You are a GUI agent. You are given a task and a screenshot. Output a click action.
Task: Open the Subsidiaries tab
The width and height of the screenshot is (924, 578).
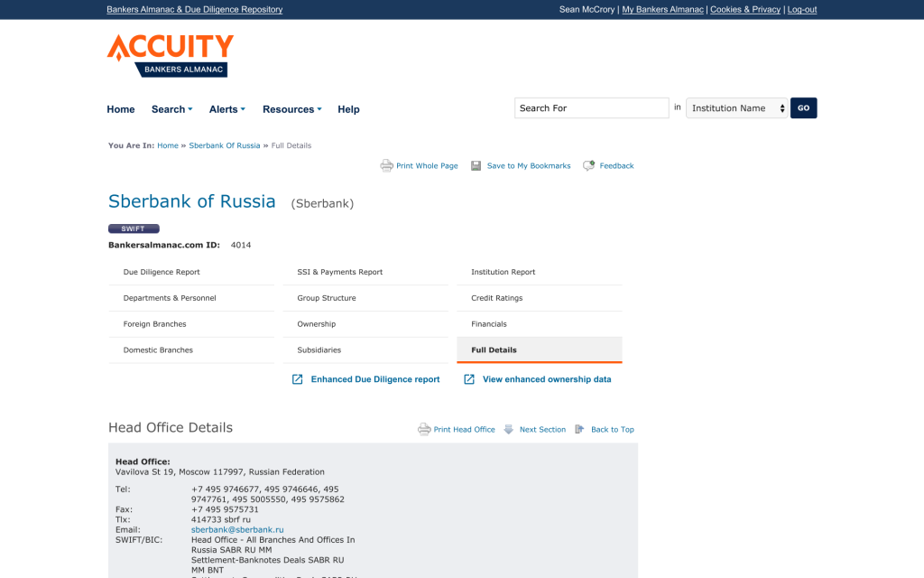coord(365,350)
